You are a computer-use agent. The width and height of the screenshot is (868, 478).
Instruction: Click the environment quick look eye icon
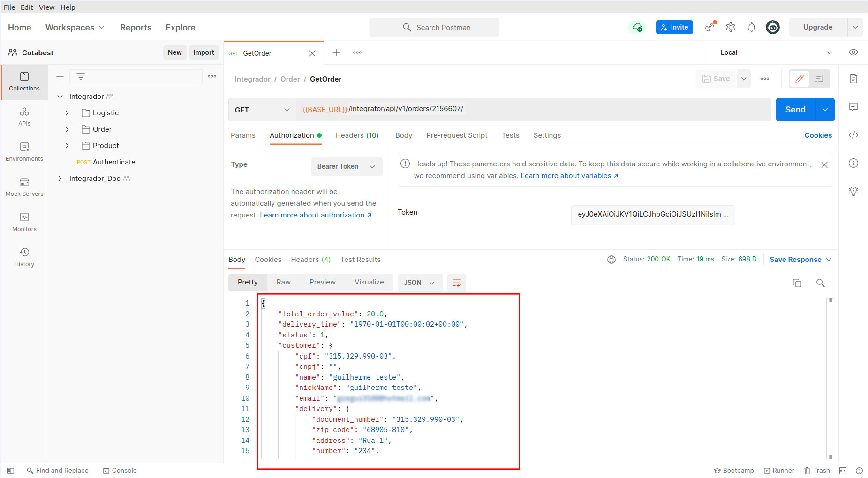[x=853, y=52]
